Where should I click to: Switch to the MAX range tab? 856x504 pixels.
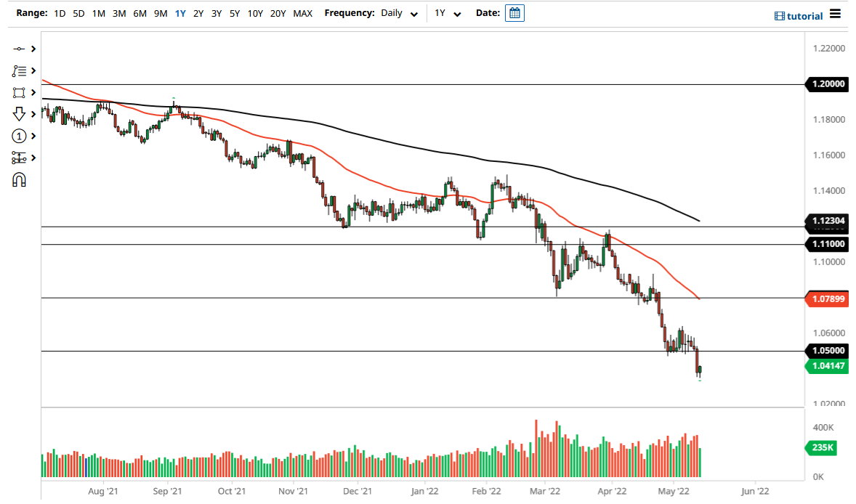click(x=303, y=13)
